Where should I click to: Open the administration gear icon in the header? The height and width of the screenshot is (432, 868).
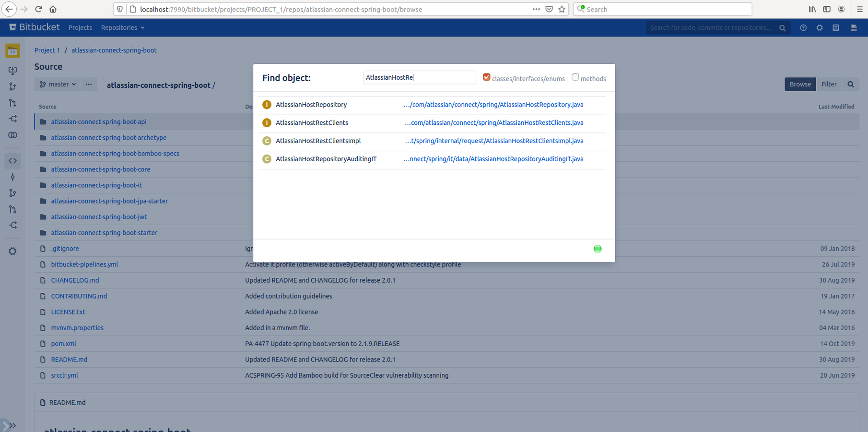(x=820, y=28)
